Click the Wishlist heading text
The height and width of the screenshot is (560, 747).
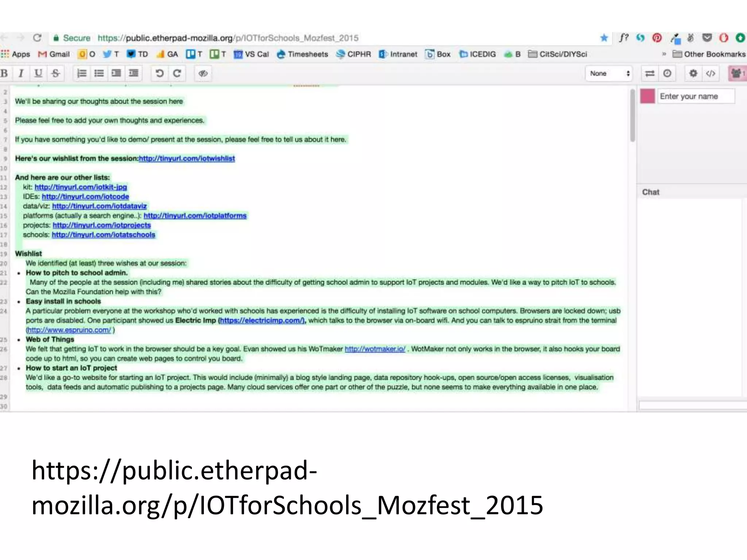28,253
